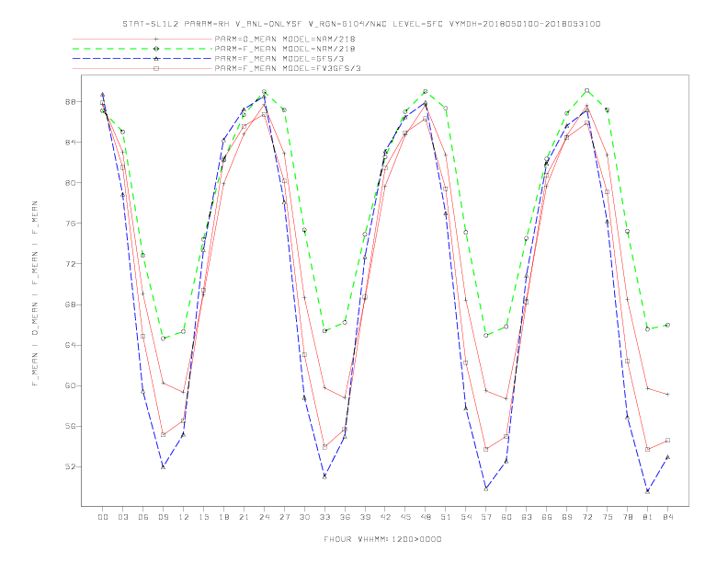Click the x-axis forecast hour label 42

click(x=385, y=517)
